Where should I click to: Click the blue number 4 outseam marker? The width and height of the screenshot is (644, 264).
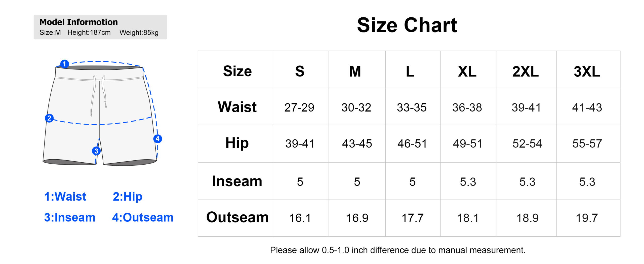[x=158, y=139]
